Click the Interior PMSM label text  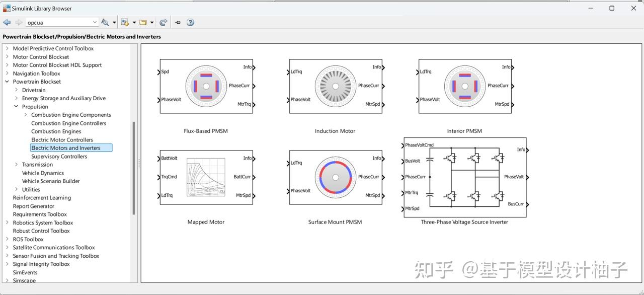coord(464,131)
